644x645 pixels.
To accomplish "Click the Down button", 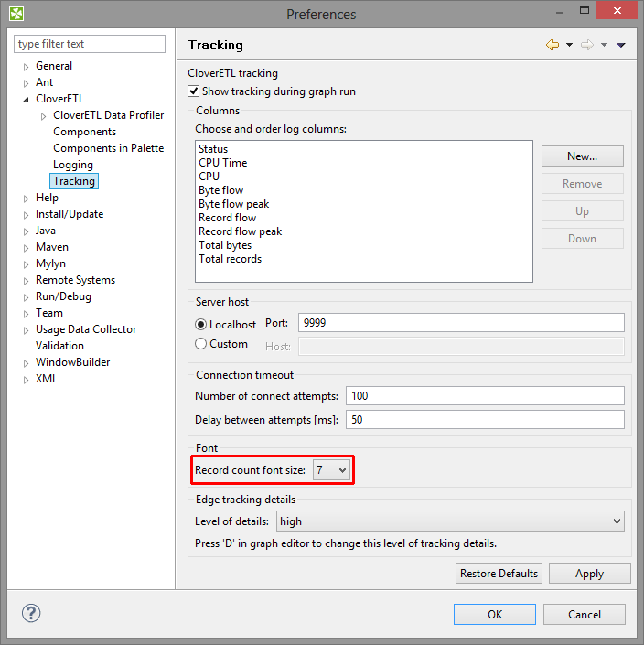I will coord(583,239).
